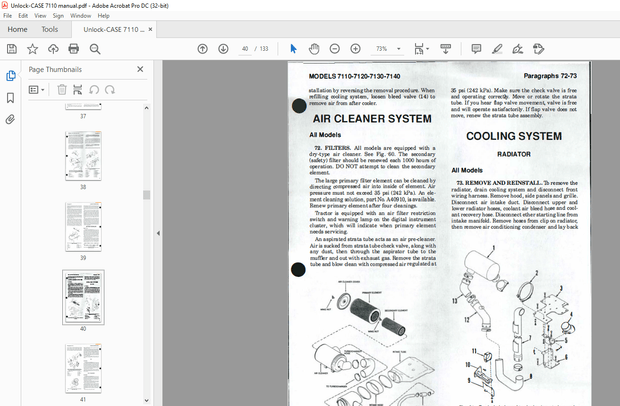This screenshot has height=406, width=620.
Task: Expand the zoom level 73% dropdown
Action: pos(399,49)
